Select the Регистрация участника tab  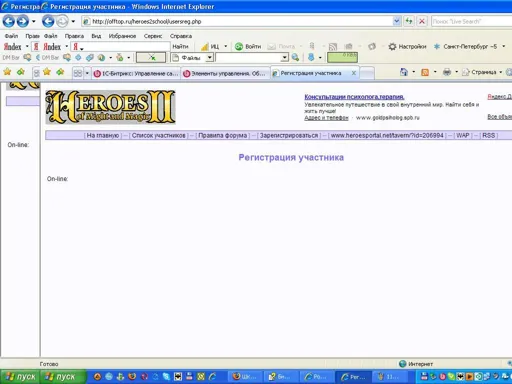[311, 73]
